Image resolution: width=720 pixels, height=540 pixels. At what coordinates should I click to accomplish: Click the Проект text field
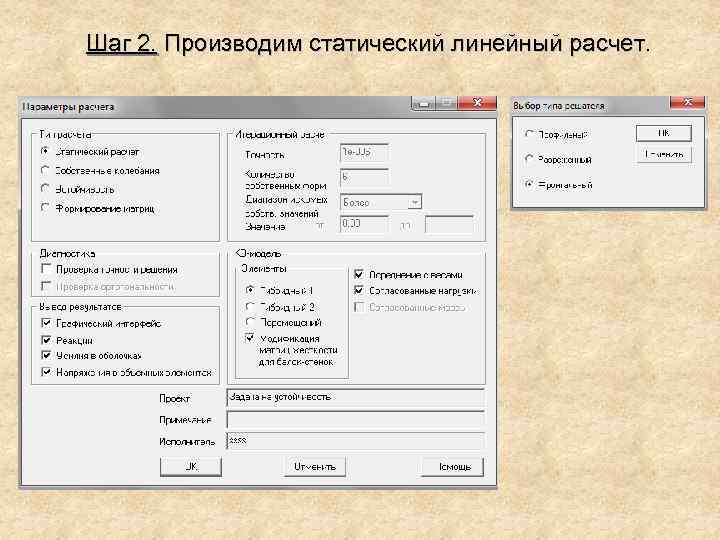(355, 398)
